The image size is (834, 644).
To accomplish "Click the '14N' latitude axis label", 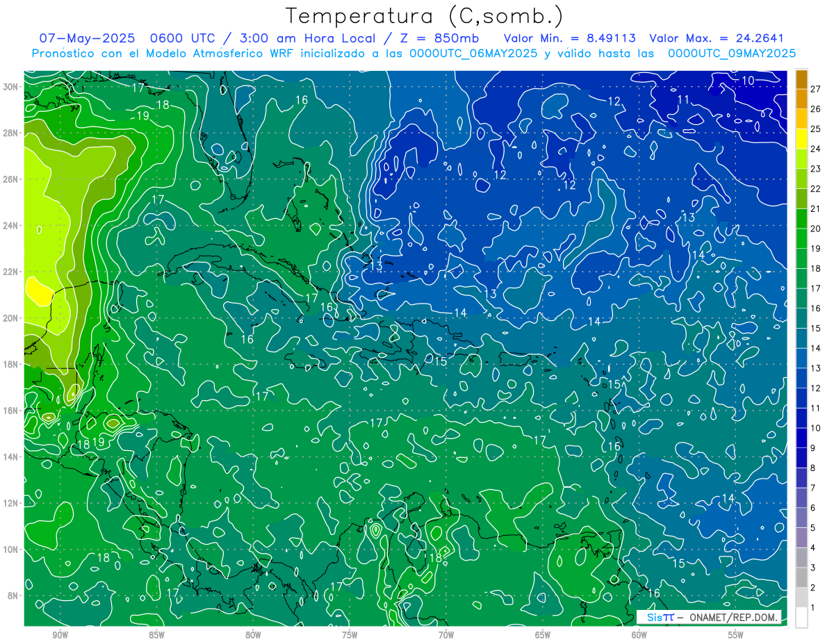I will tap(10, 456).
